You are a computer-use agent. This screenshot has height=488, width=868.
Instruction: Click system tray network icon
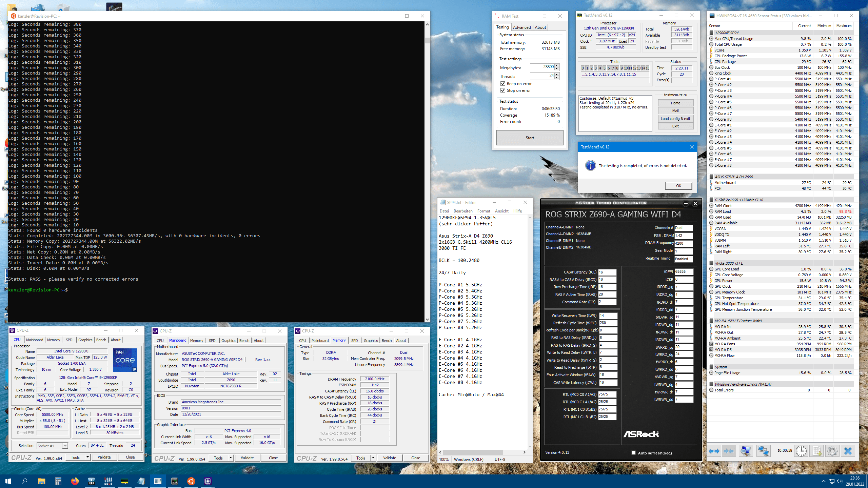point(831,481)
